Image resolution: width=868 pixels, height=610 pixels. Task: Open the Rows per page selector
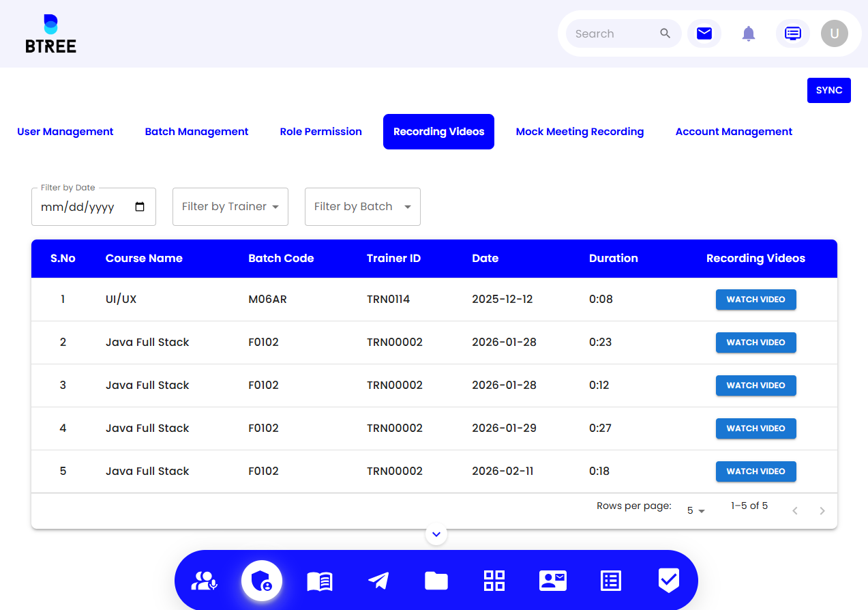pyautogui.click(x=696, y=510)
